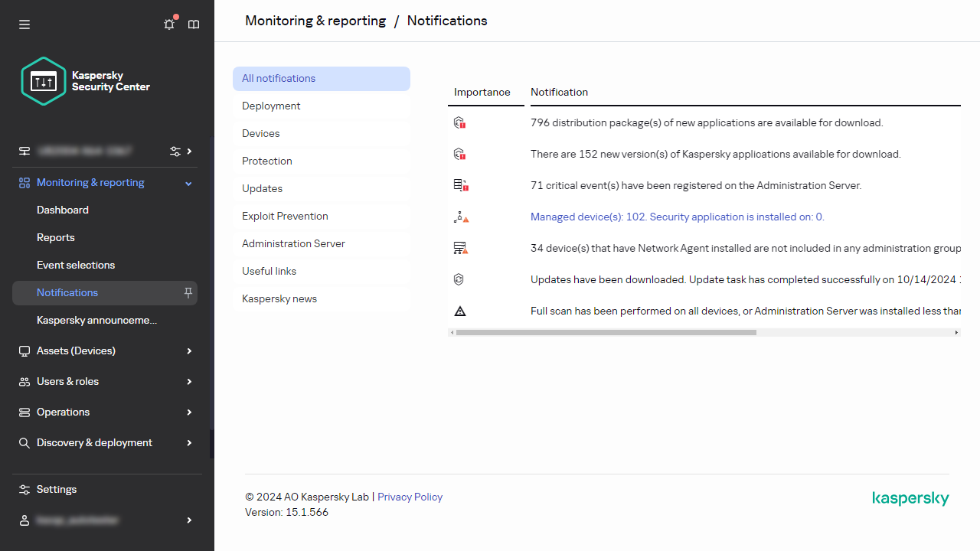Click the horizontal scrollbar under notifications
Viewport: 980px width, 551px height.
tap(606, 333)
